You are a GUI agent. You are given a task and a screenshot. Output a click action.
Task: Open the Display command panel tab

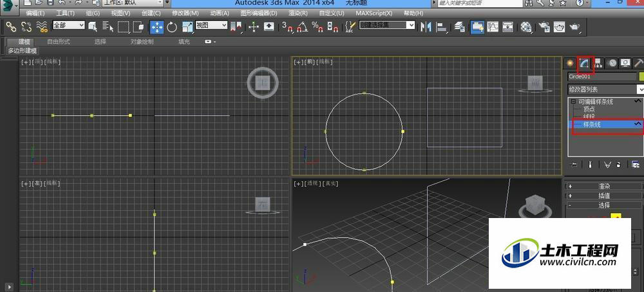click(x=625, y=64)
